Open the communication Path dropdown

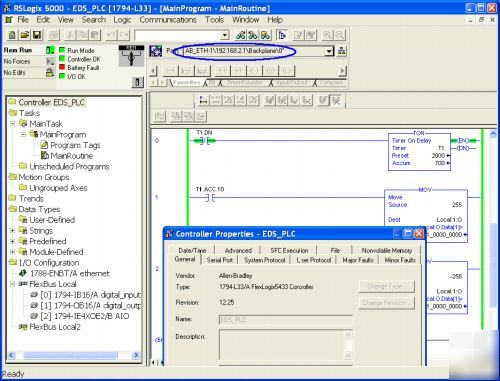coord(329,51)
